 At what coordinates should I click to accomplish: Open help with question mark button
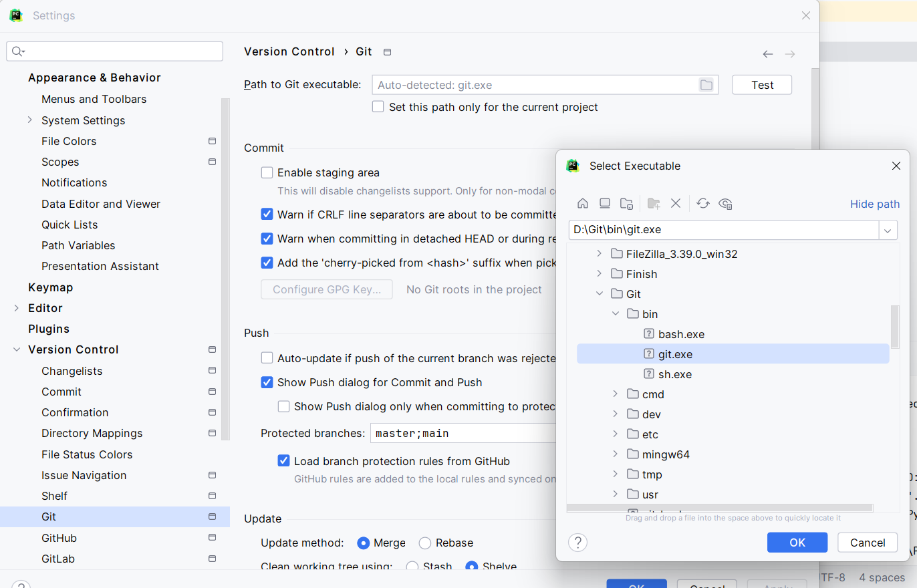[x=577, y=542]
